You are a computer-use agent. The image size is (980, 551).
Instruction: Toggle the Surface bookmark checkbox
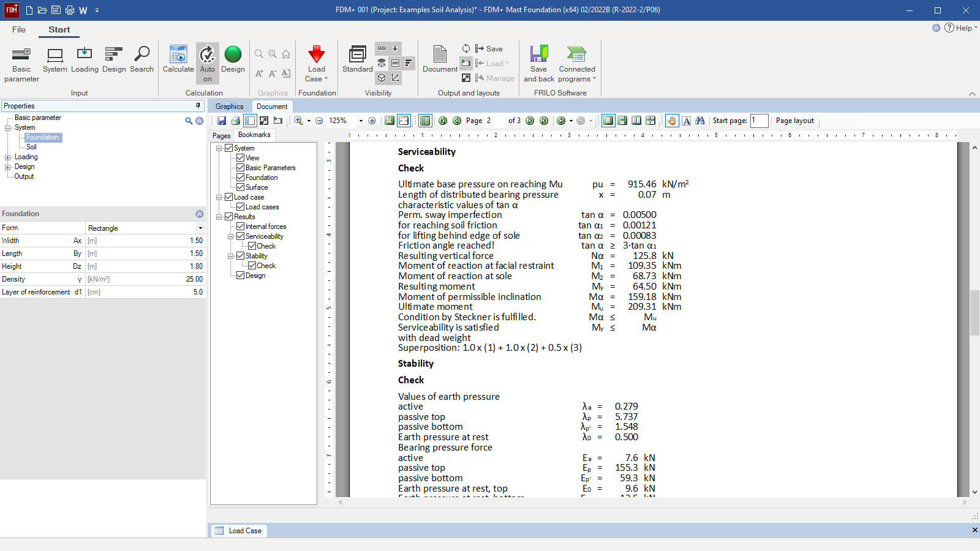(x=241, y=187)
